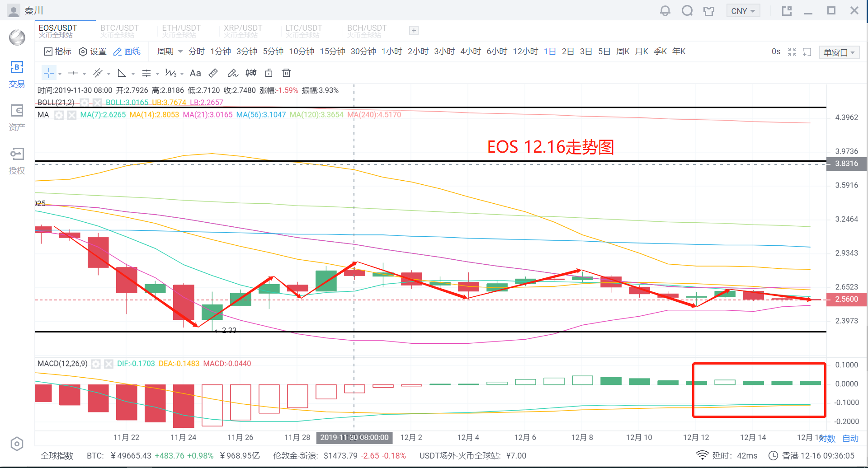Open the CNY currency dropdown
The image size is (868, 468).
coord(743,11)
